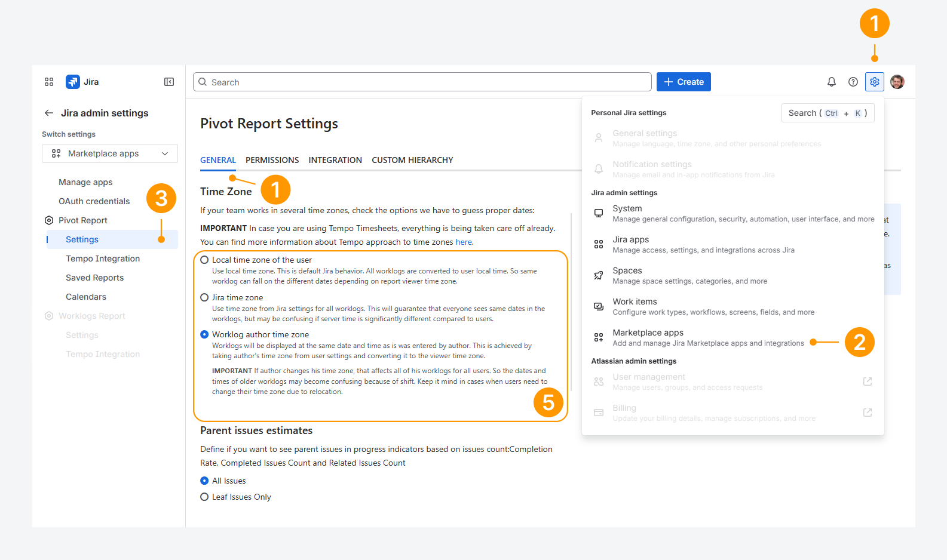Open Calendars in the sidebar
This screenshot has width=947, height=560.
[x=86, y=297]
